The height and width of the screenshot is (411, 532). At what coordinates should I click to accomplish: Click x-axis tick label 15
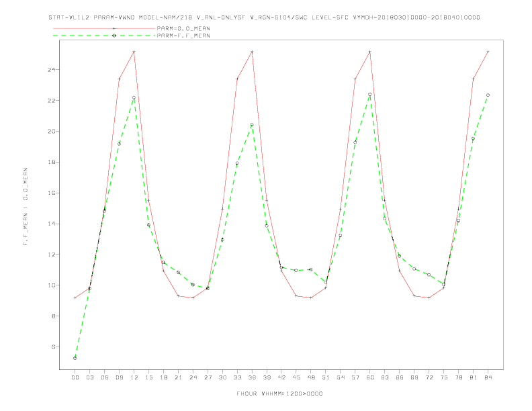148,377
